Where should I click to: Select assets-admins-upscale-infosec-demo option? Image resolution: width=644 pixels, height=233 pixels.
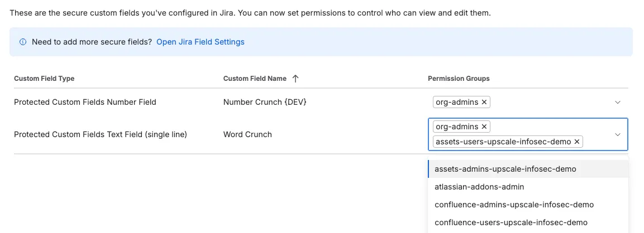point(528,169)
